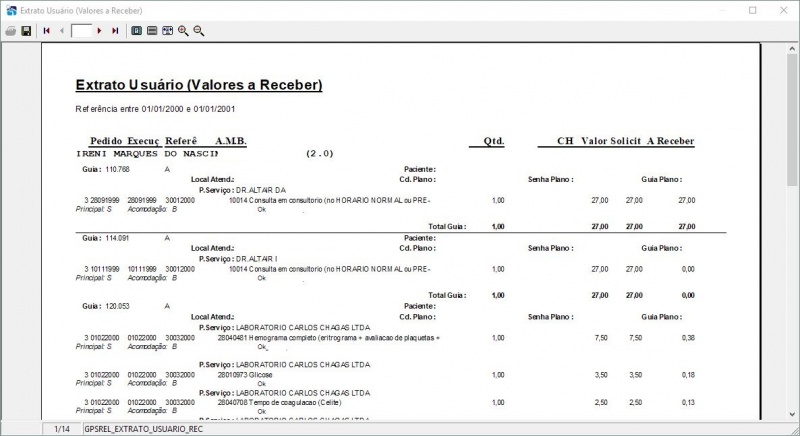Go to the previous page
Viewport: 800px width, 436px height.
[x=62, y=31]
